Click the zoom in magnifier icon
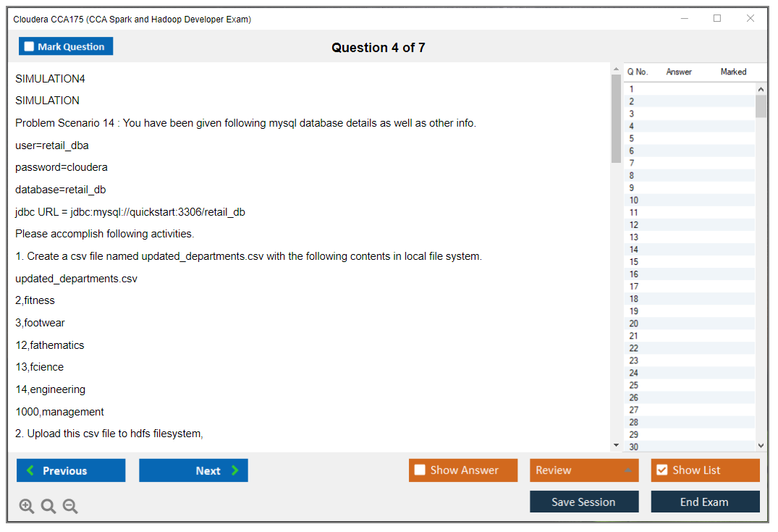The image size is (778, 532). [27, 507]
